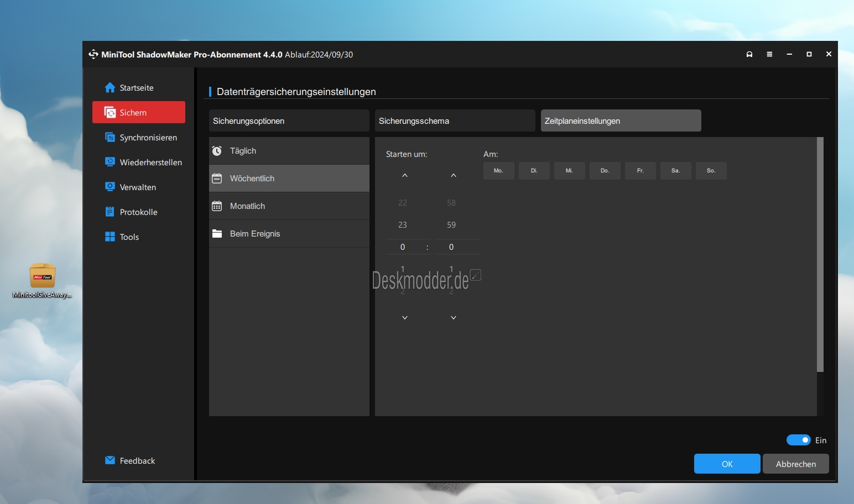
Task: Open the Synchronisieren sidebar icon
Action: 110,137
